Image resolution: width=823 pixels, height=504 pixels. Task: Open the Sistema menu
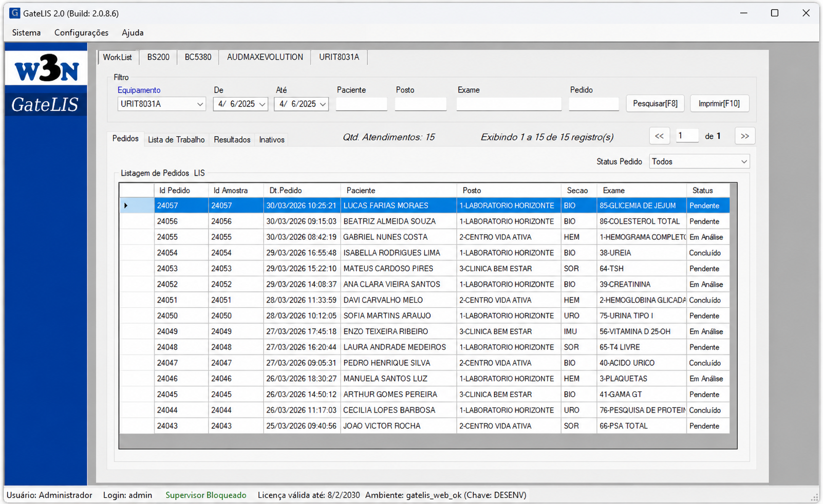point(26,32)
